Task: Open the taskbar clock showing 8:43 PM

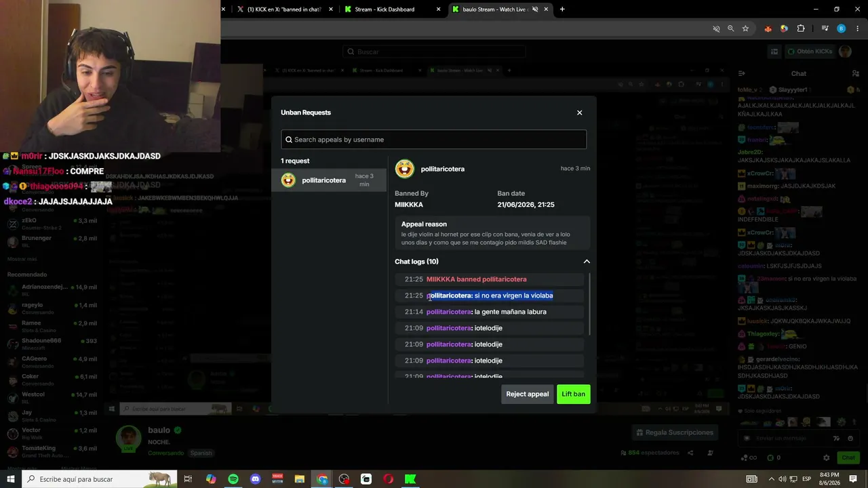Action: click(829, 479)
